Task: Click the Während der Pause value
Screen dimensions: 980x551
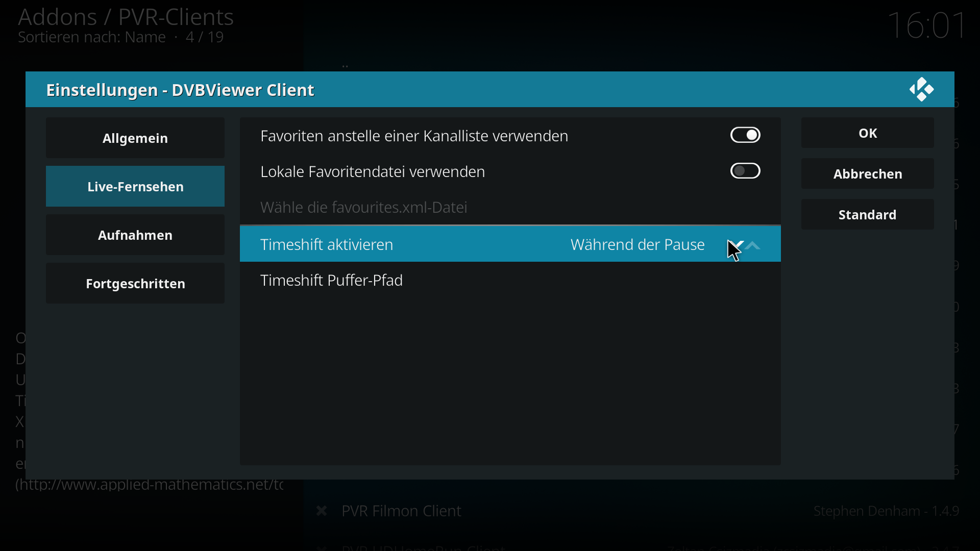Action: point(638,244)
